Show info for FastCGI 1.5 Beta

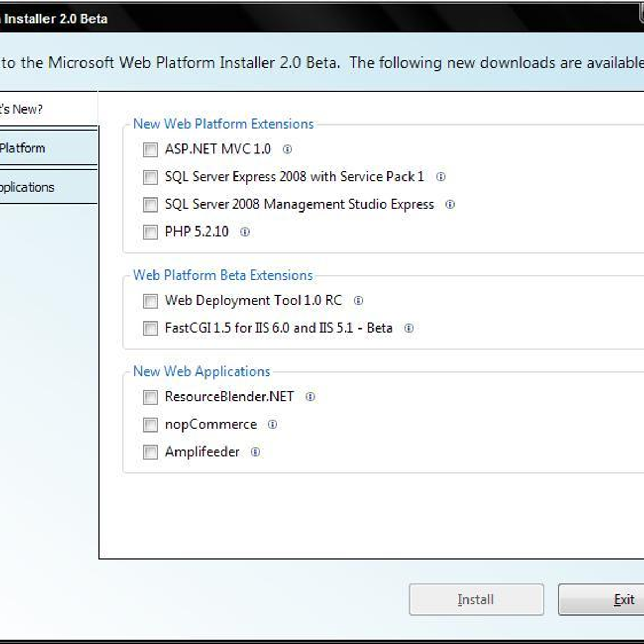pyautogui.click(x=409, y=328)
